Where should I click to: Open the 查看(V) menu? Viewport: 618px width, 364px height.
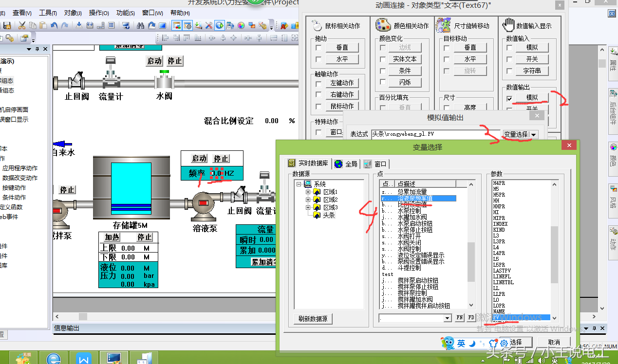tap(22, 13)
